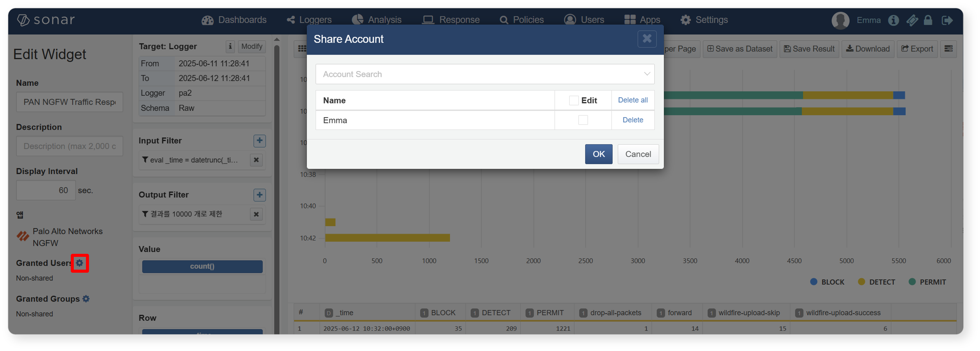
Task: Click the scroll-up arrow of middle panel
Action: pos(277,39)
